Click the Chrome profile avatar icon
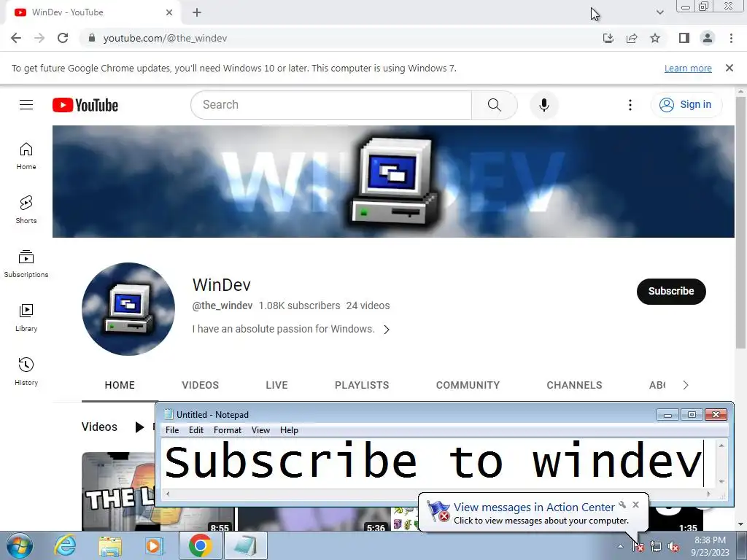Image resolution: width=747 pixels, height=560 pixels. tap(708, 38)
